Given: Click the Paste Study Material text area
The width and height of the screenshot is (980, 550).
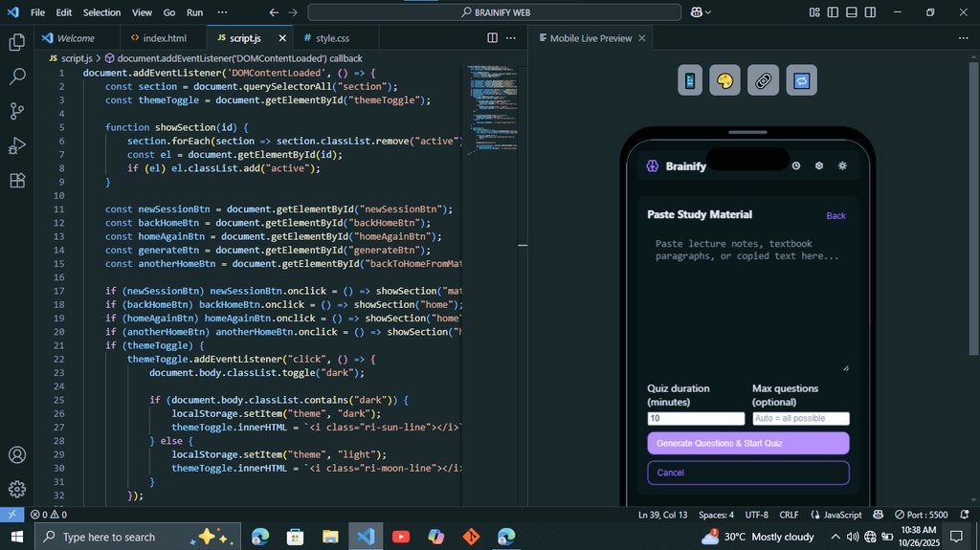Looking at the screenshot, I should 748,302.
